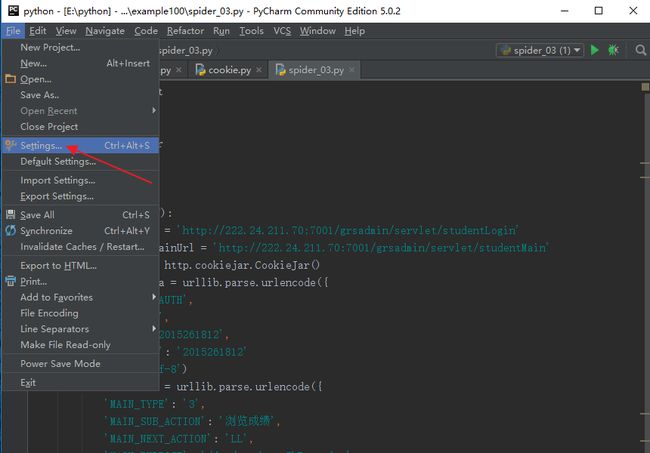The image size is (650, 453).
Task: Click spider_03.py in the navigation bar
Action: tap(186, 51)
